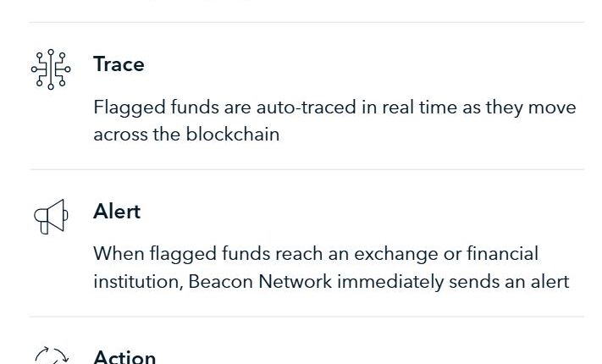Click the word 'institution' in Alert text
The height and width of the screenshot is (364, 602).
tap(134, 281)
